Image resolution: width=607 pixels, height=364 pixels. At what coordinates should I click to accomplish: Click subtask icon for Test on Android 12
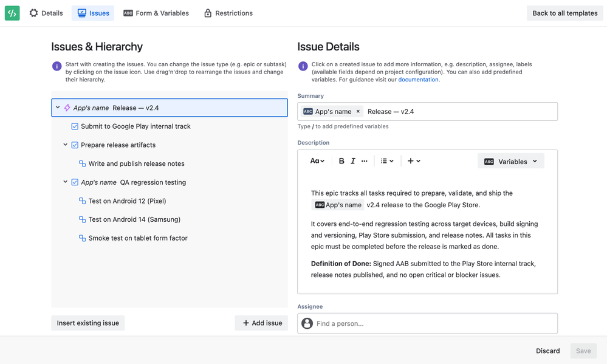click(83, 201)
